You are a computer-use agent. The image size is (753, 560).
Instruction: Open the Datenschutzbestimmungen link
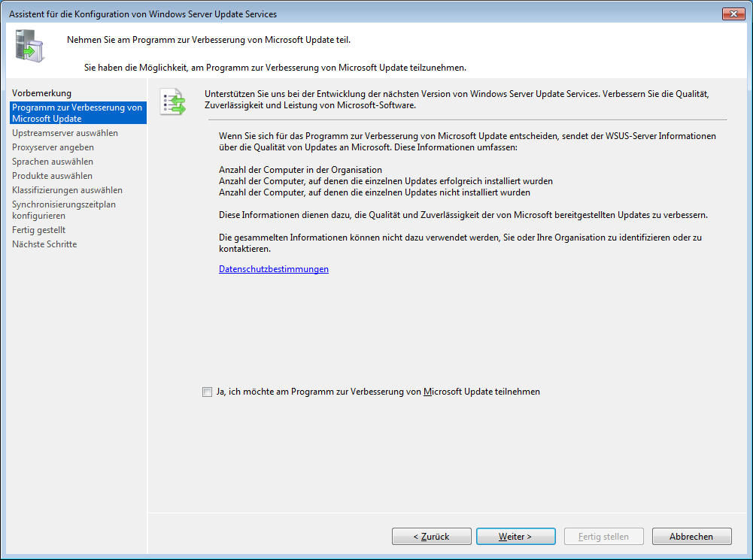(274, 269)
